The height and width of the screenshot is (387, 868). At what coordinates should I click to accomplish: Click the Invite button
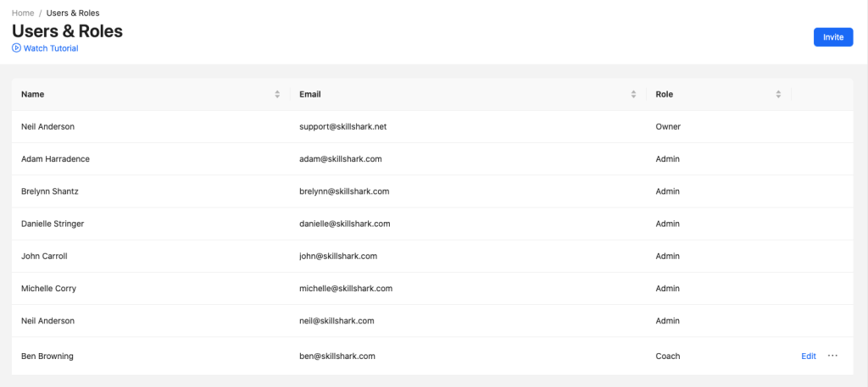tap(832, 37)
